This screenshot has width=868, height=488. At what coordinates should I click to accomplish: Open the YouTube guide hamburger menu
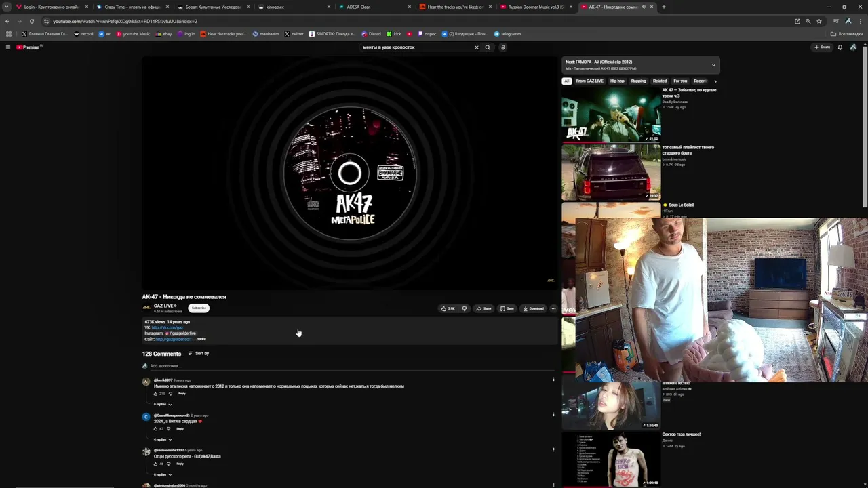tap(8, 47)
